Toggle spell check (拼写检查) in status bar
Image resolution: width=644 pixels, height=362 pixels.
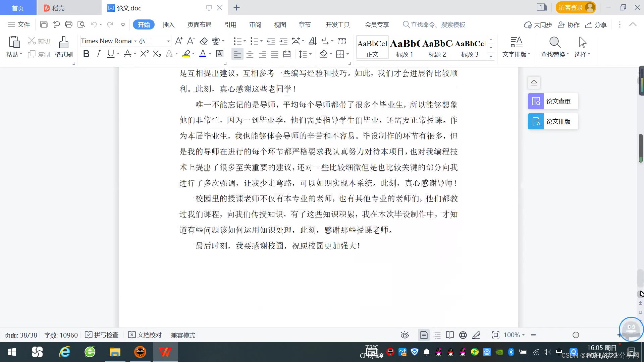pyautogui.click(x=102, y=335)
